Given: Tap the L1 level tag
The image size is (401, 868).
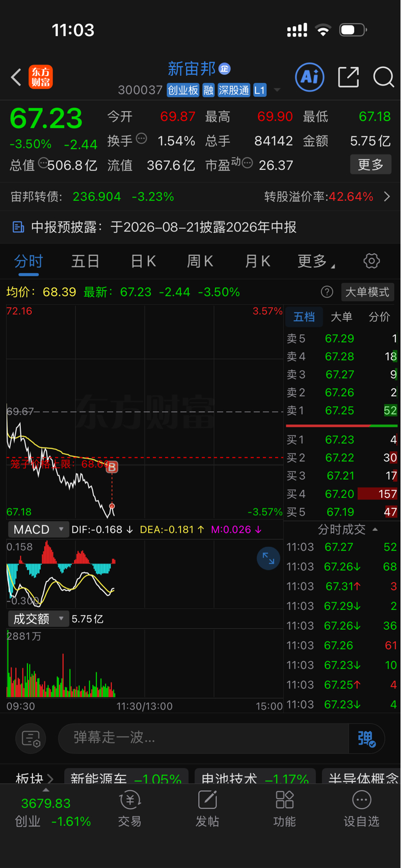Looking at the screenshot, I should tap(260, 90).
